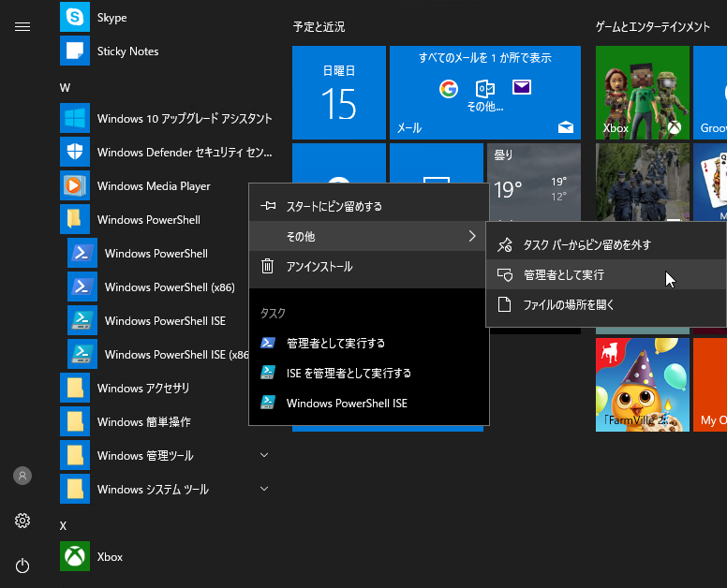Choose 管理者として実行 in the submenu

(x=605, y=274)
